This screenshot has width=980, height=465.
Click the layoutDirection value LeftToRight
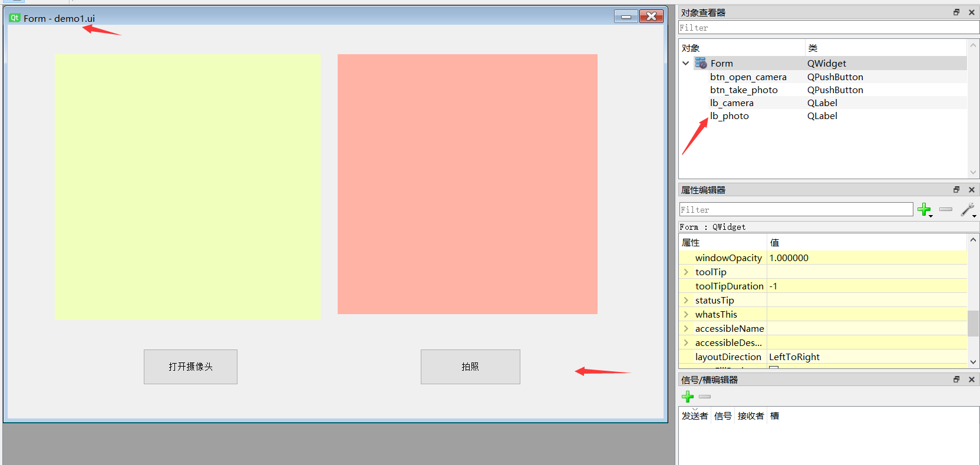pyautogui.click(x=794, y=357)
